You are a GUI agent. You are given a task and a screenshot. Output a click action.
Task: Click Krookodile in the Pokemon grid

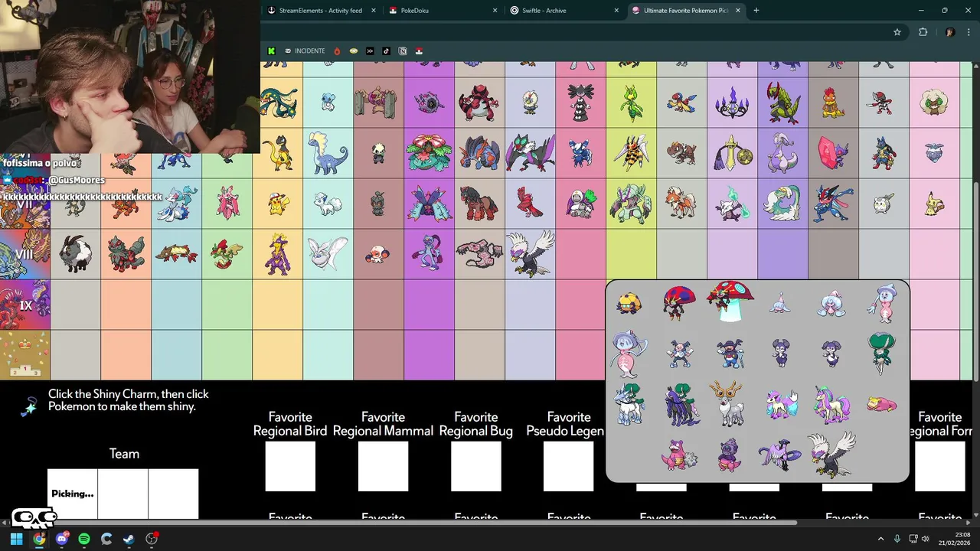[x=479, y=103]
